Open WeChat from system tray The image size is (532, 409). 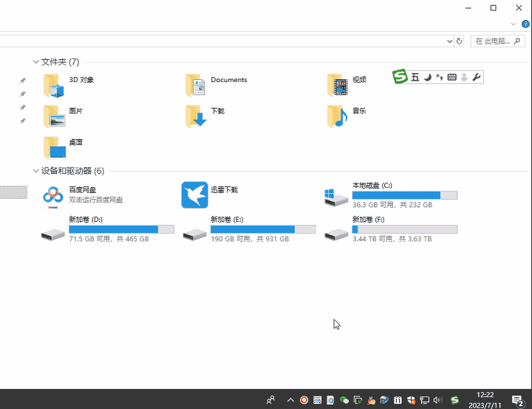[344, 400]
